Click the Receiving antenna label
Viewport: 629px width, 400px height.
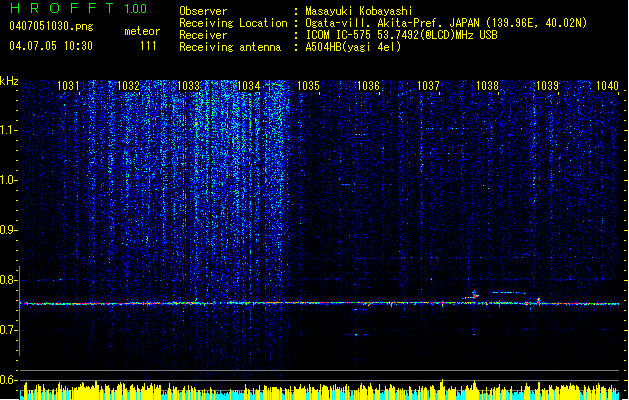click(x=230, y=47)
